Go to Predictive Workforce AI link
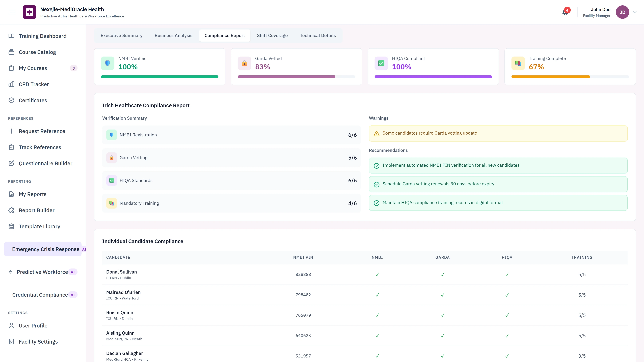This screenshot has width=644, height=362. pyautogui.click(x=42, y=272)
